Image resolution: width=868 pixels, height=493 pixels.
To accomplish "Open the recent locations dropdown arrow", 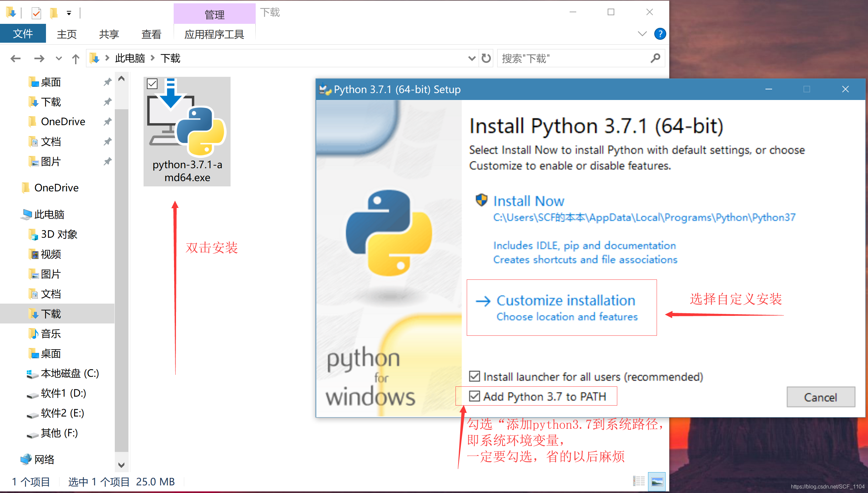I will click(59, 59).
